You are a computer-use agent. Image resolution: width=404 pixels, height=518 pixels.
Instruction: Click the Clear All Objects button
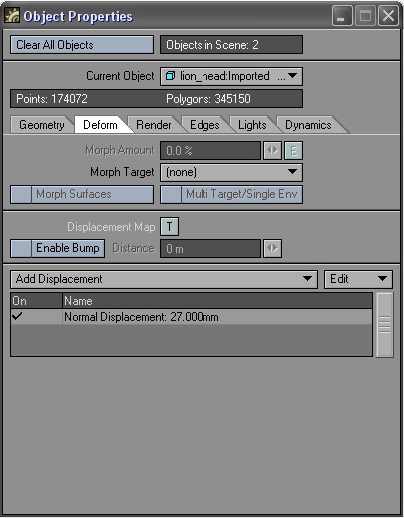coord(82,45)
